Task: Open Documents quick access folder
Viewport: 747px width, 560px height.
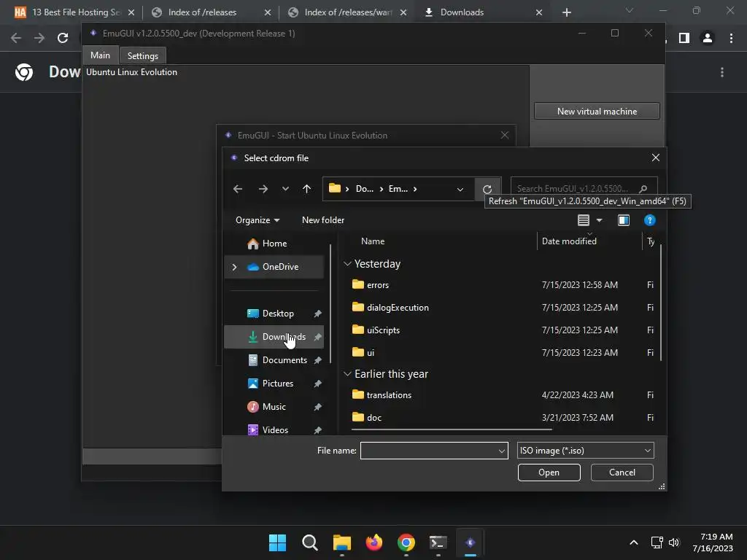Action: pyautogui.click(x=274, y=360)
